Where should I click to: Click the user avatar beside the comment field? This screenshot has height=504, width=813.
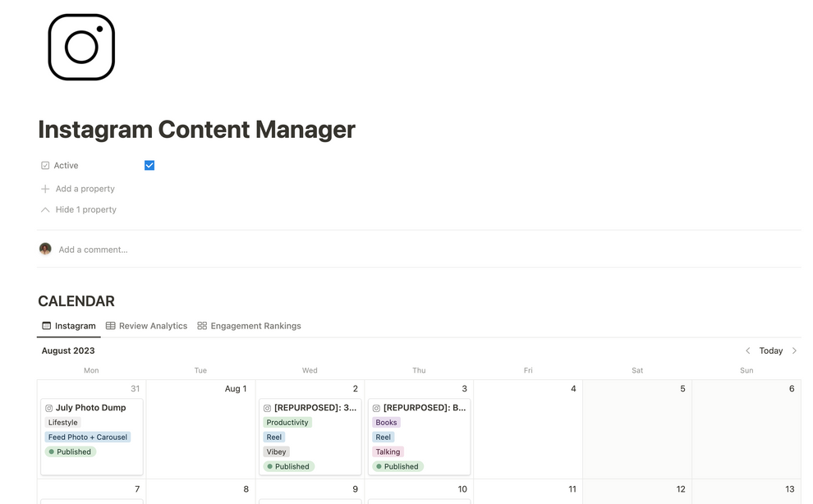pos(45,248)
